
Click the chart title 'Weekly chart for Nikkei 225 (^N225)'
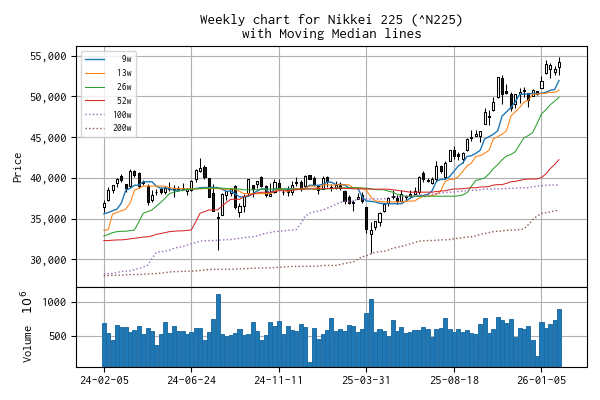[x=331, y=19]
